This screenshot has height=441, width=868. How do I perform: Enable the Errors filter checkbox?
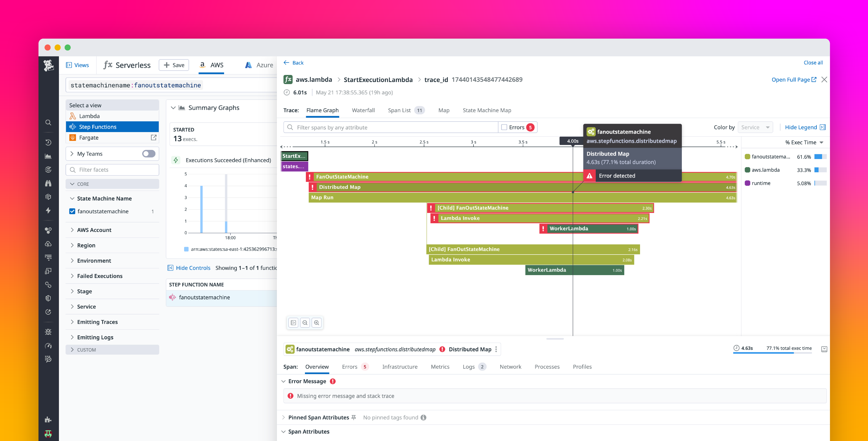coord(504,127)
